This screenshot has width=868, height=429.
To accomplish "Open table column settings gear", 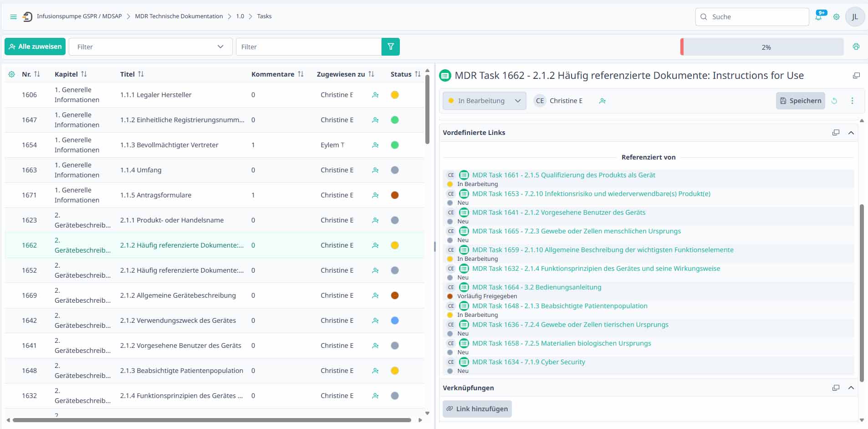I will 11,74.
